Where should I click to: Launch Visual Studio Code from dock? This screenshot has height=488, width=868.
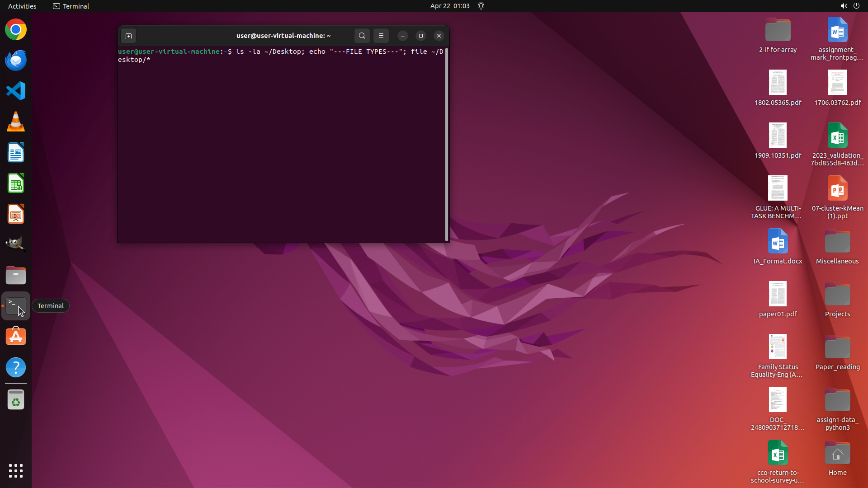(x=16, y=91)
